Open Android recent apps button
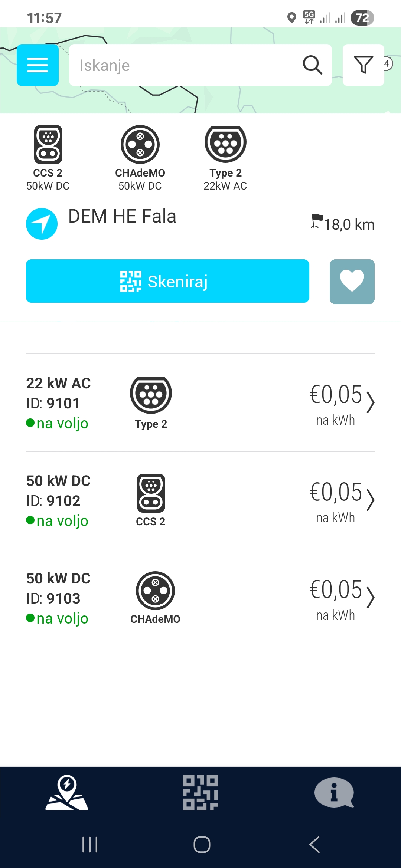Image resolution: width=401 pixels, height=868 pixels. pyautogui.click(x=90, y=845)
